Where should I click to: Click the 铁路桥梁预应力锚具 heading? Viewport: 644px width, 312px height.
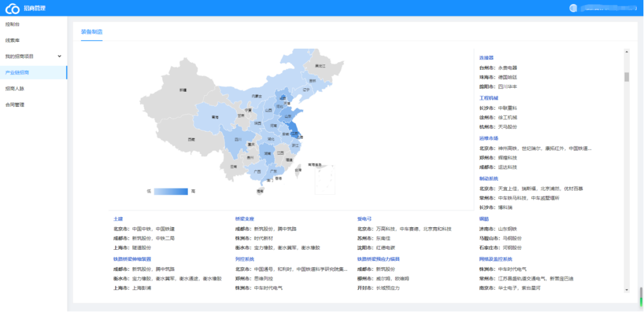pos(379,259)
